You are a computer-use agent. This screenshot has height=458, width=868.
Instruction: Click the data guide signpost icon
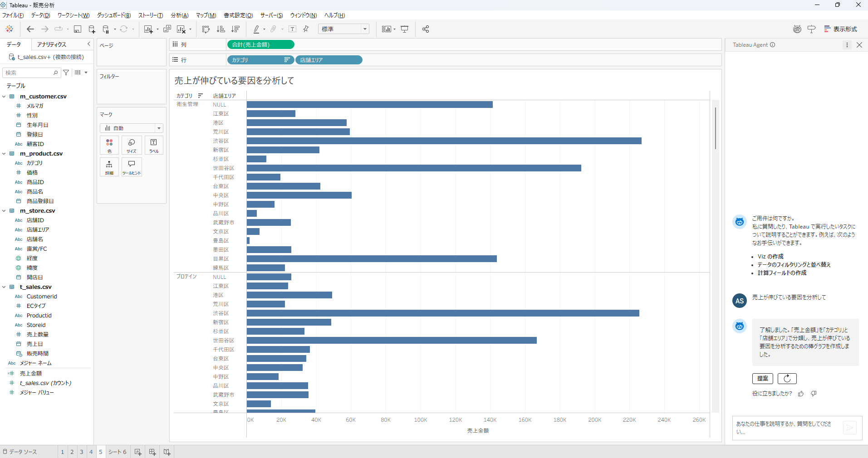(812, 29)
